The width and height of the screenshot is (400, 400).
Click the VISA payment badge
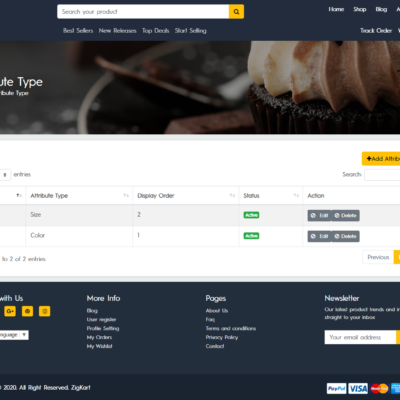click(x=358, y=388)
